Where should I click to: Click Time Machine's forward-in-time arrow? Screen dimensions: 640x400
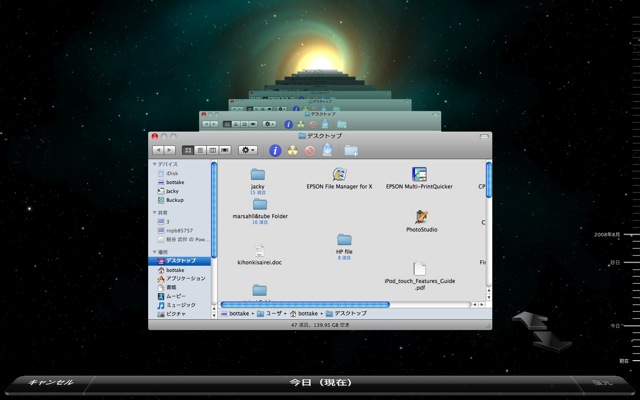(552, 341)
